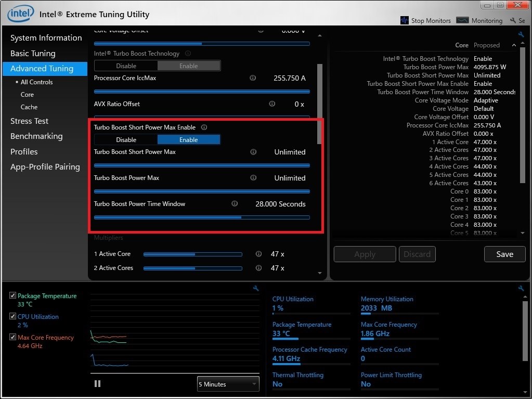Show info for 1 Active Core multiplier
532x399 pixels.
(258, 254)
